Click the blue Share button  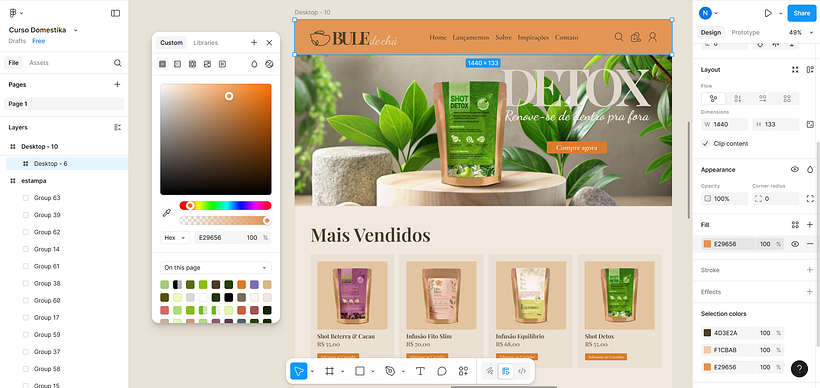click(802, 13)
